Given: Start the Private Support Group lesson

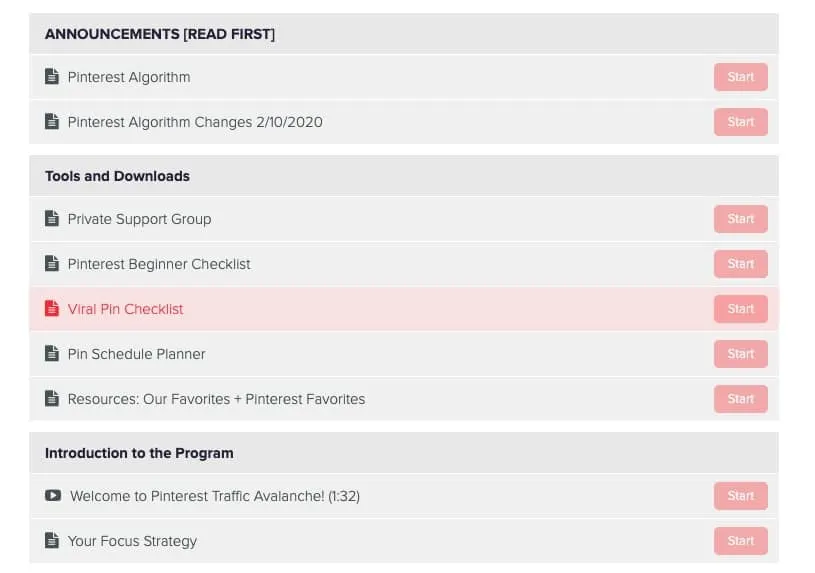Looking at the screenshot, I should point(741,219).
